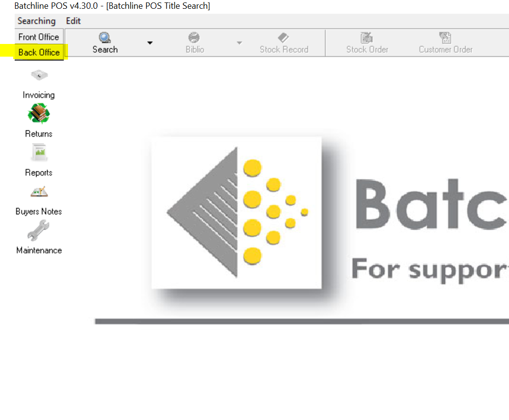Click the Search magnifier icon

pos(105,38)
